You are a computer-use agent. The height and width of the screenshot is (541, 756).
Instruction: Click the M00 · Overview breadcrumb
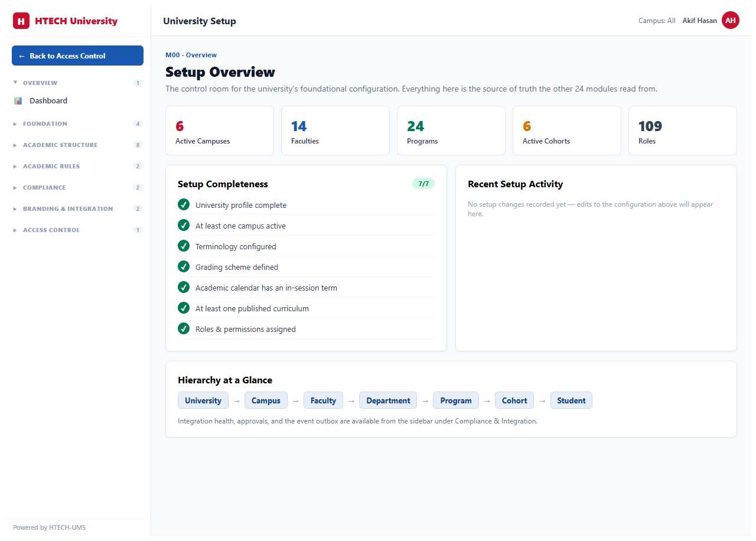[x=191, y=55]
